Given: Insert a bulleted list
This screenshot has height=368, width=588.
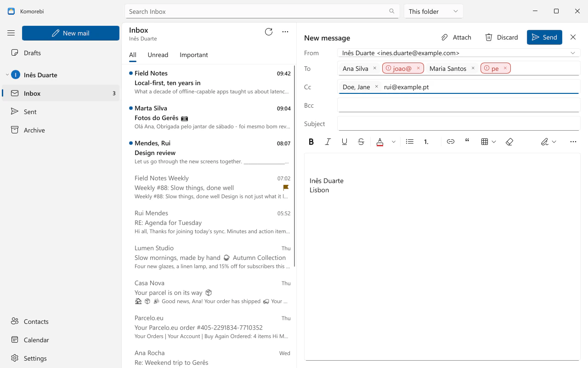Looking at the screenshot, I should pyautogui.click(x=410, y=142).
